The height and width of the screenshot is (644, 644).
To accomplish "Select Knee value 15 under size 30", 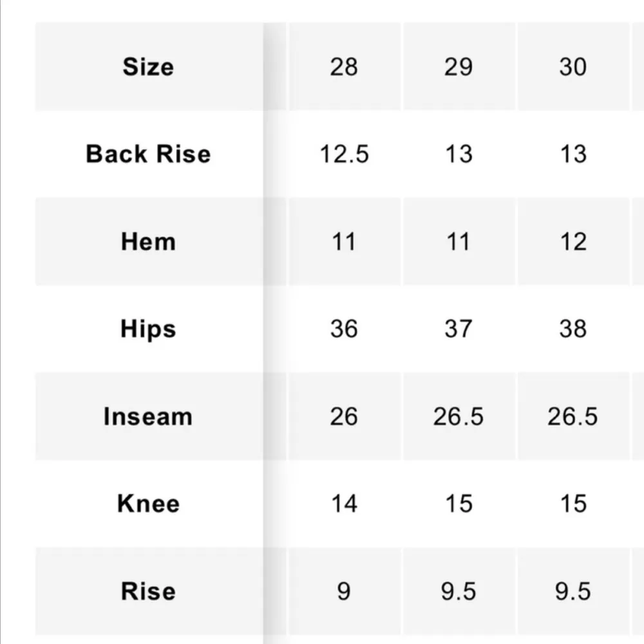I will (x=573, y=504).
